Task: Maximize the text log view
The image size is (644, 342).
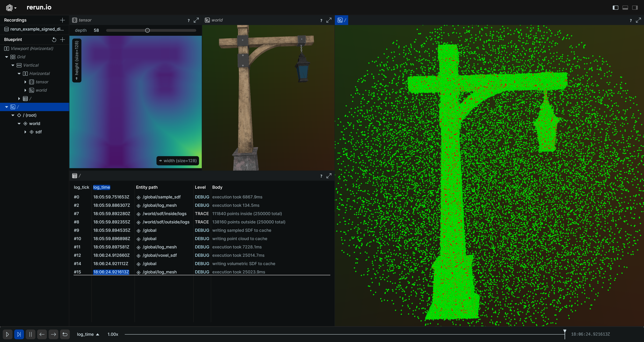Action: click(x=329, y=176)
